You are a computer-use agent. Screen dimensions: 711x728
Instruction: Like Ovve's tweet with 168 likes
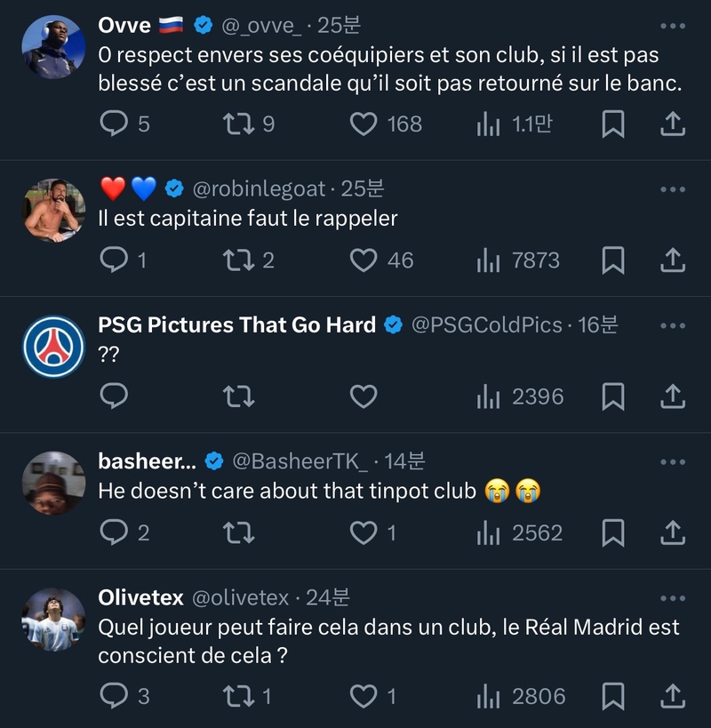tap(363, 124)
